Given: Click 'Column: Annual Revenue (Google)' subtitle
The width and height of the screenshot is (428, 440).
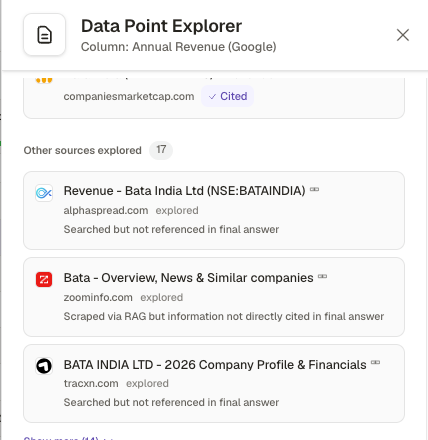Looking at the screenshot, I should pos(178,47).
